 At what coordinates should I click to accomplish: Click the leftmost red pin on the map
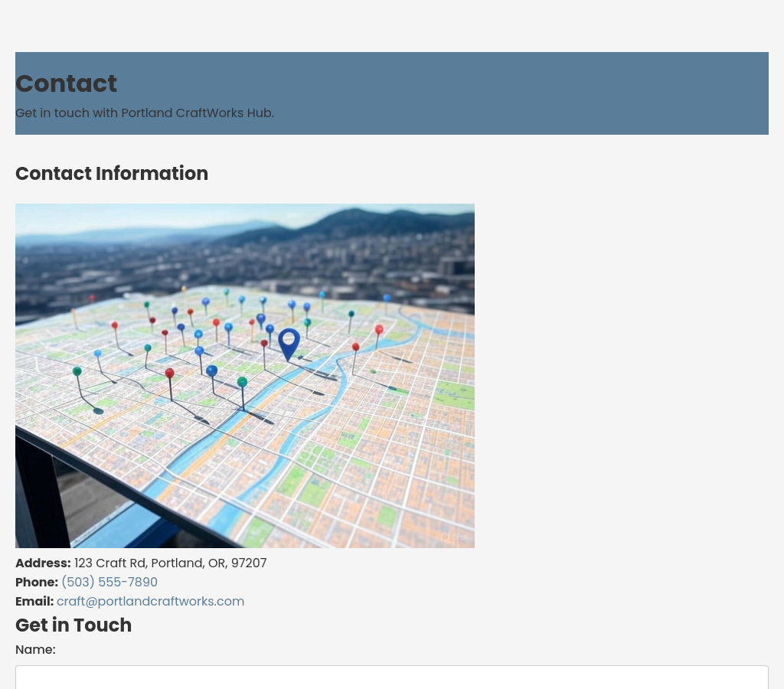[x=115, y=325]
